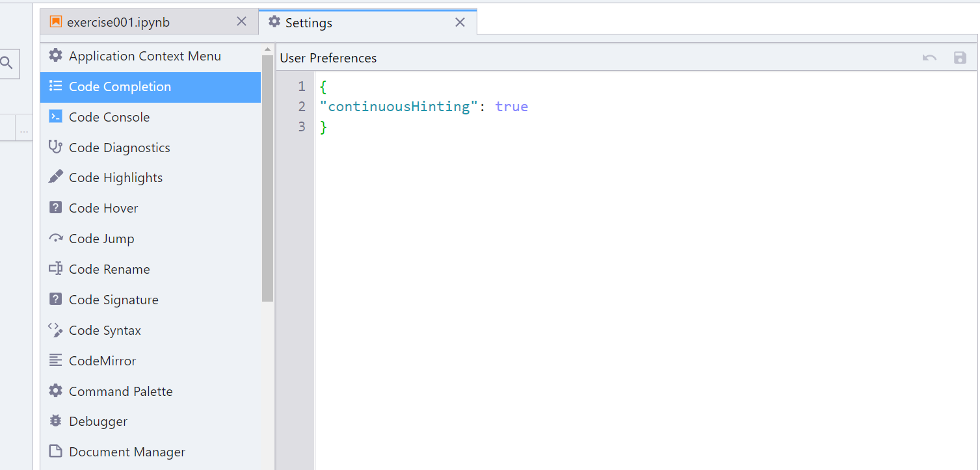Open the Code Rename settings
The width and height of the screenshot is (980, 470).
(109, 268)
